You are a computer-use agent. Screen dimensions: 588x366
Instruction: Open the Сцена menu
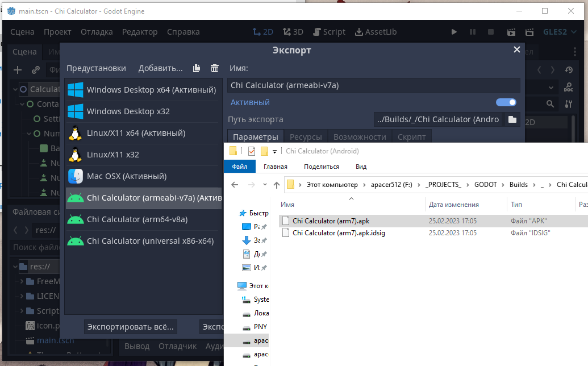pyautogui.click(x=22, y=32)
